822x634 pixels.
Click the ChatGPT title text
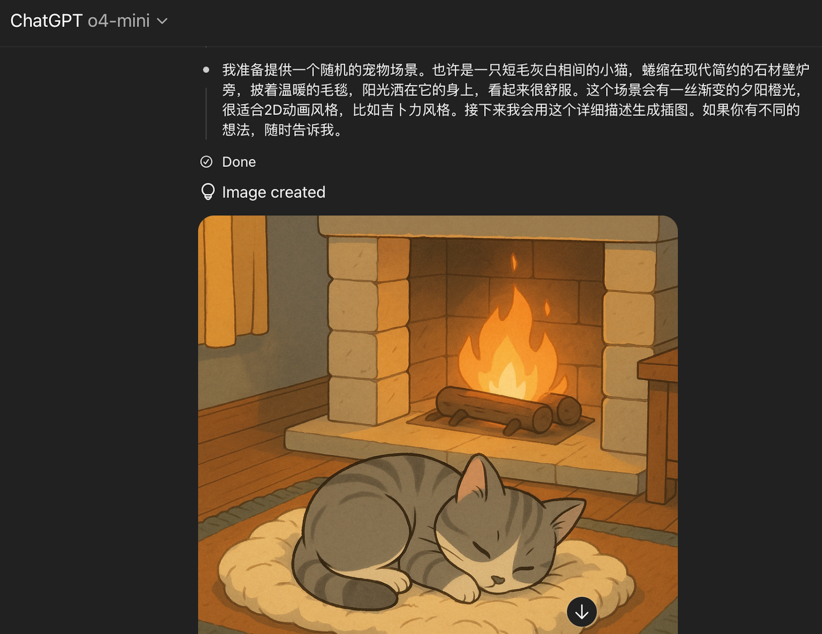[x=46, y=21]
